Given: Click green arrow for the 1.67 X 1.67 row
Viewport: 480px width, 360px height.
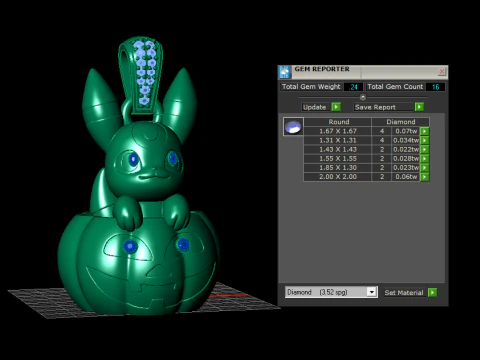Looking at the screenshot, I should (424, 131).
